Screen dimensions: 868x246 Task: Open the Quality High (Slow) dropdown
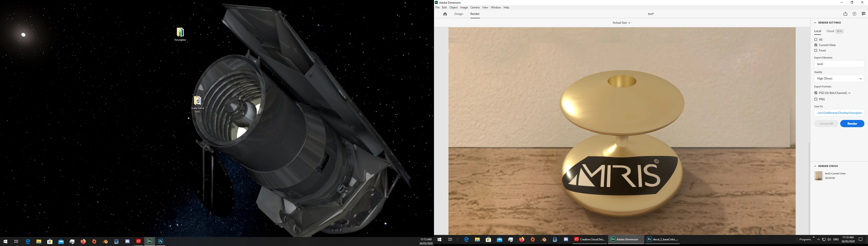(x=839, y=79)
